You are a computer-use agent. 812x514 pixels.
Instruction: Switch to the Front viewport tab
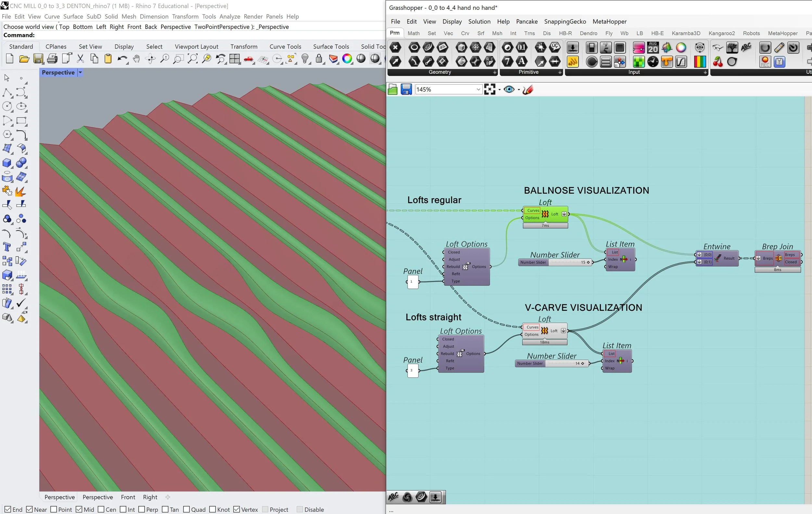click(x=128, y=497)
